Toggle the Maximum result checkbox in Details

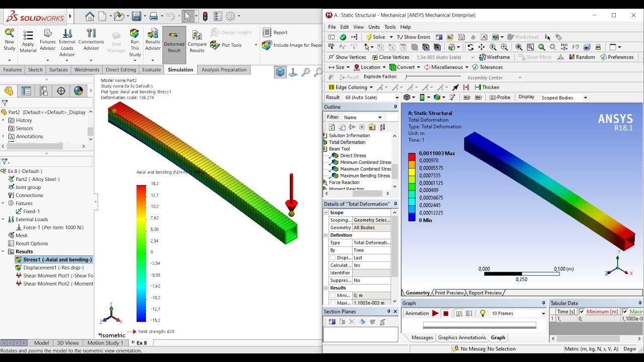pyautogui.click(x=333, y=303)
